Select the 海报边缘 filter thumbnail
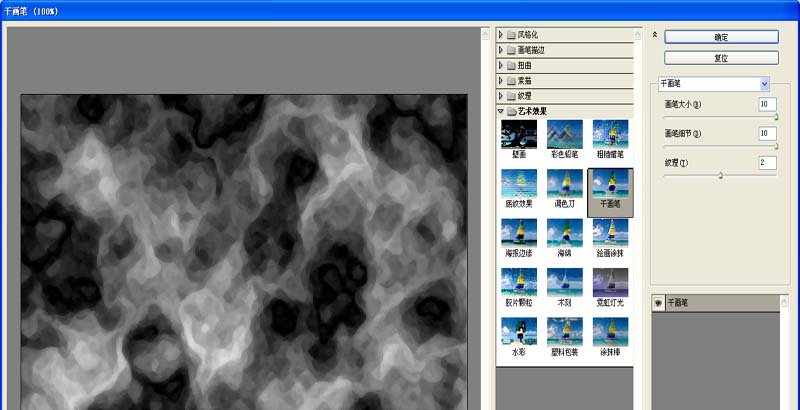This screenshot has width=800, height=410. click(x=519, y=233)
